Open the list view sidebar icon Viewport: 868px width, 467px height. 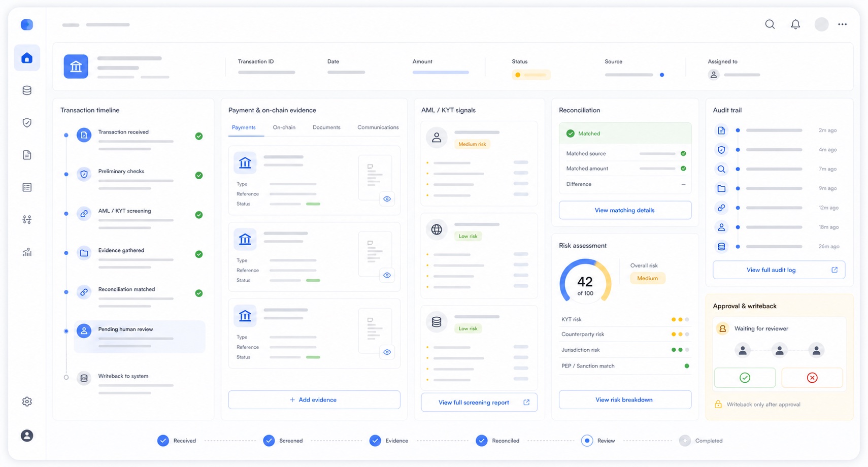[27, 187]
